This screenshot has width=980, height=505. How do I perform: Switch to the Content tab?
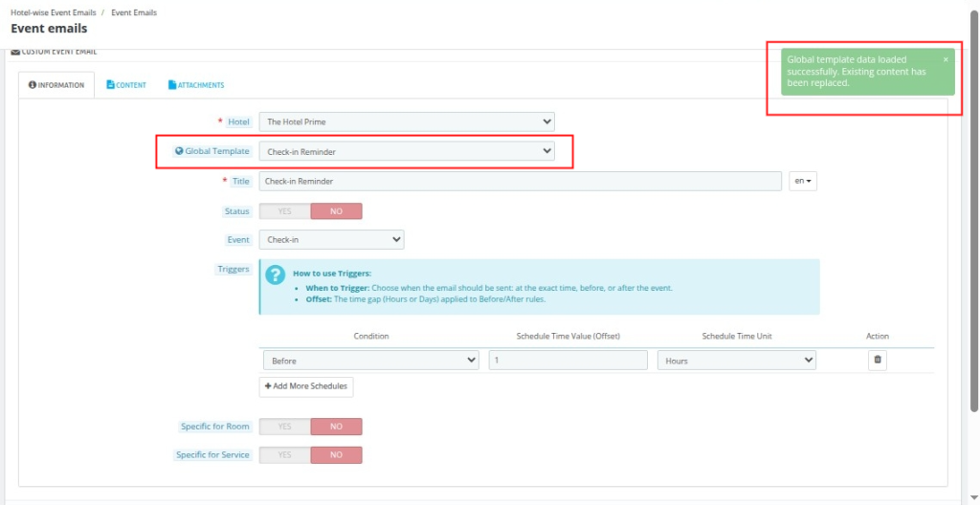pyautogui.click(x=125, y=85)
